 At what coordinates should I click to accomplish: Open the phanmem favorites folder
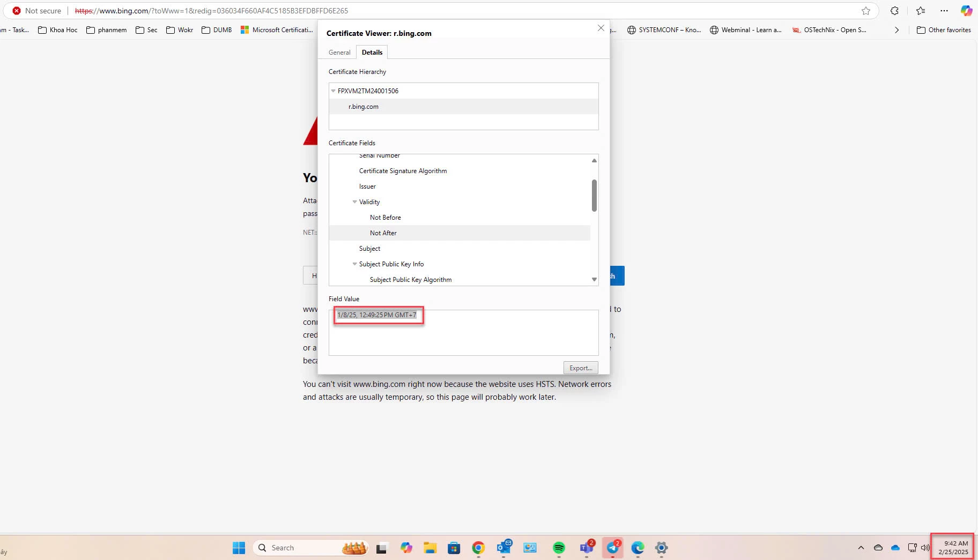(107, 30)
